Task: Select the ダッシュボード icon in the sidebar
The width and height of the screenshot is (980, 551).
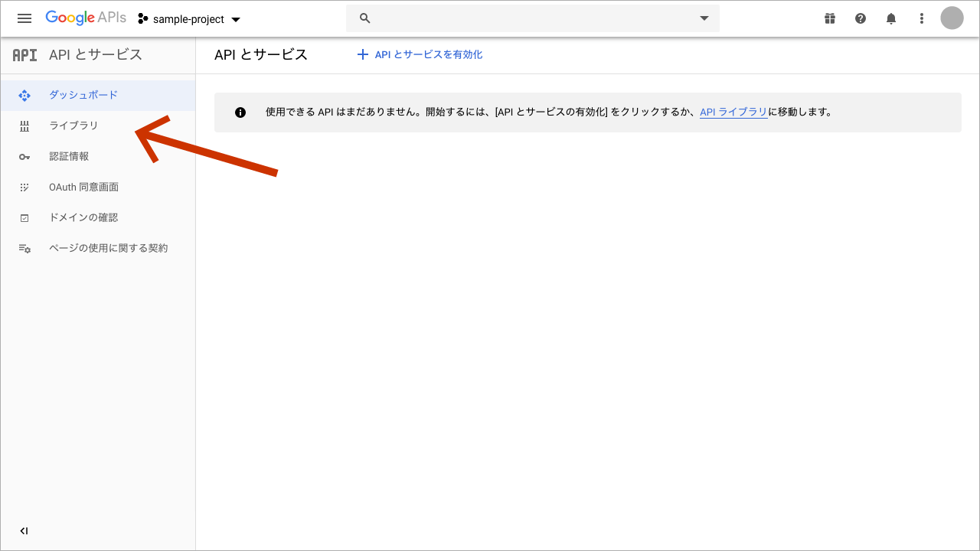Action: [x=24, y=95]
